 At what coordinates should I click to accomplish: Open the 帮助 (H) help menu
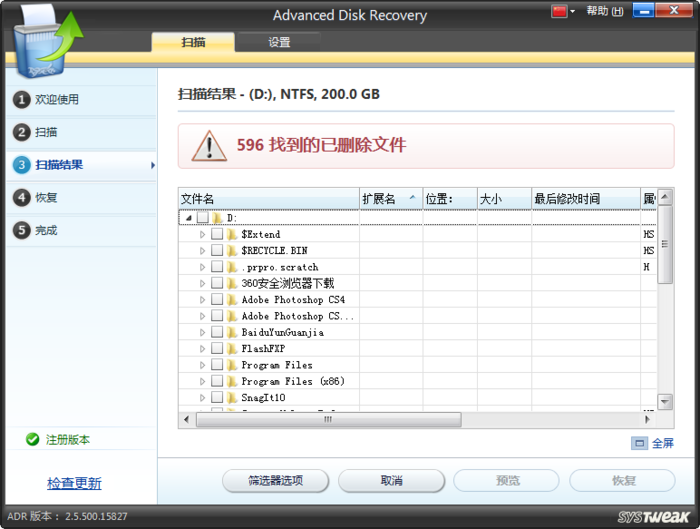605,11
